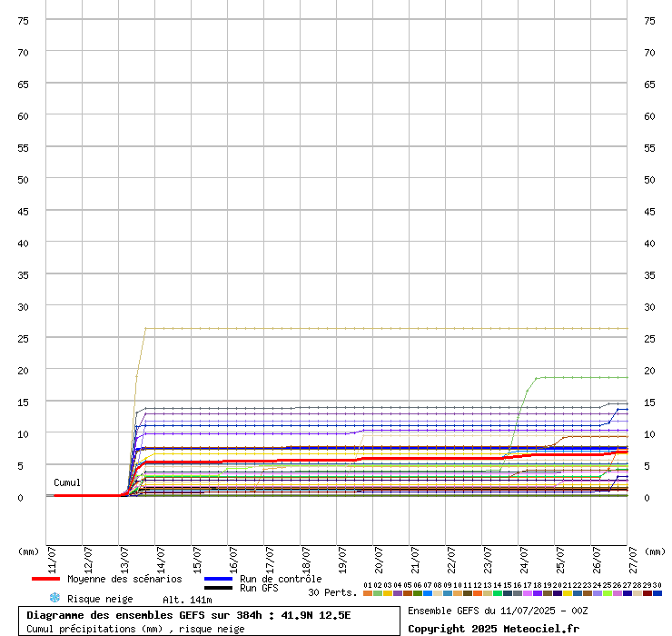672x636 pixels.
Task: Select perturbation 13 khaki swatch
Action: 488,593
